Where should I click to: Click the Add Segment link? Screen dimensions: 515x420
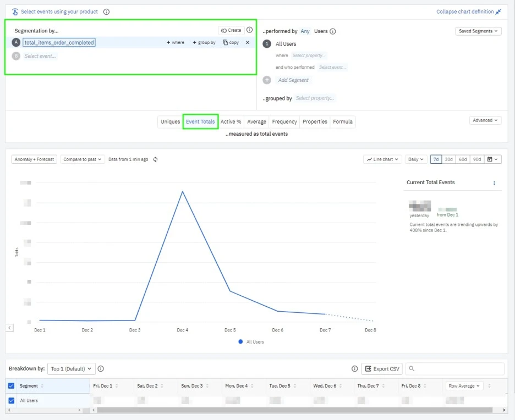point(293,80)
